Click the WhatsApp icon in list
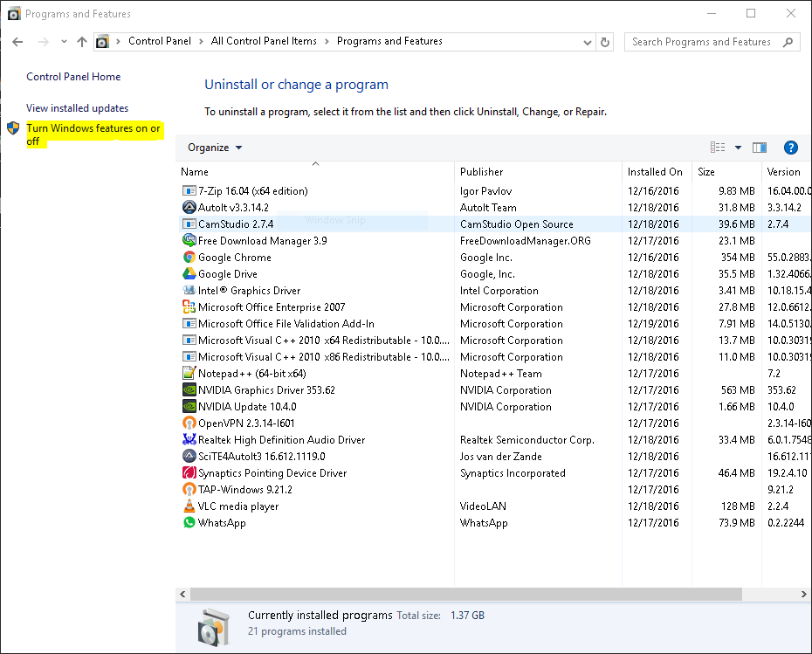812x654 pixels. (x=189, y=522)
